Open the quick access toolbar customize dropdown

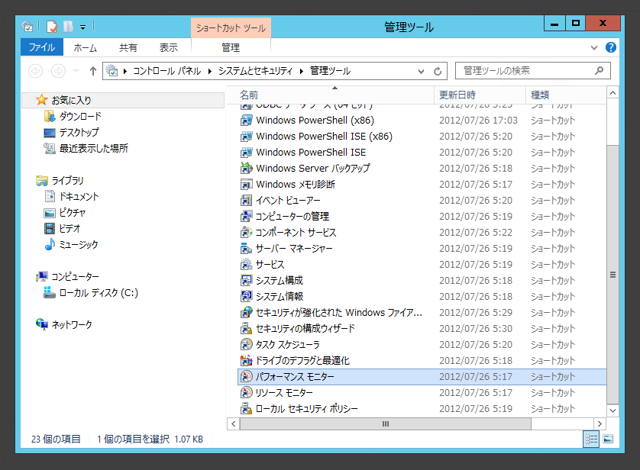[83, 27]
